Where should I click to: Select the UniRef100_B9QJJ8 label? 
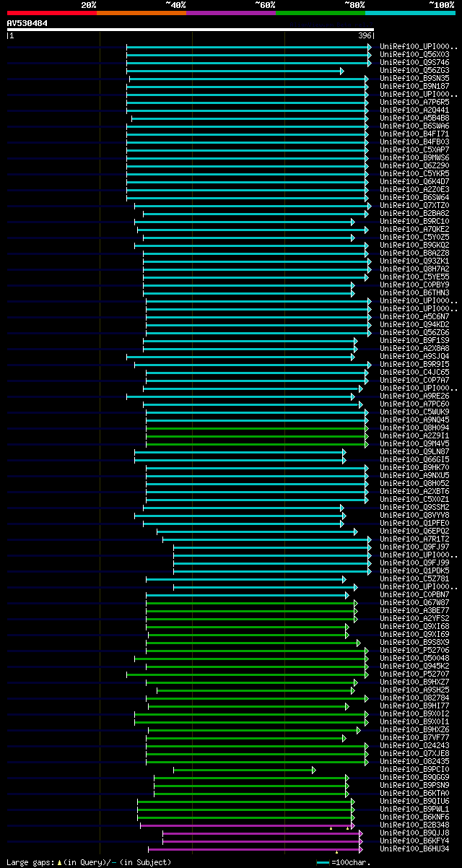(414, 833)
